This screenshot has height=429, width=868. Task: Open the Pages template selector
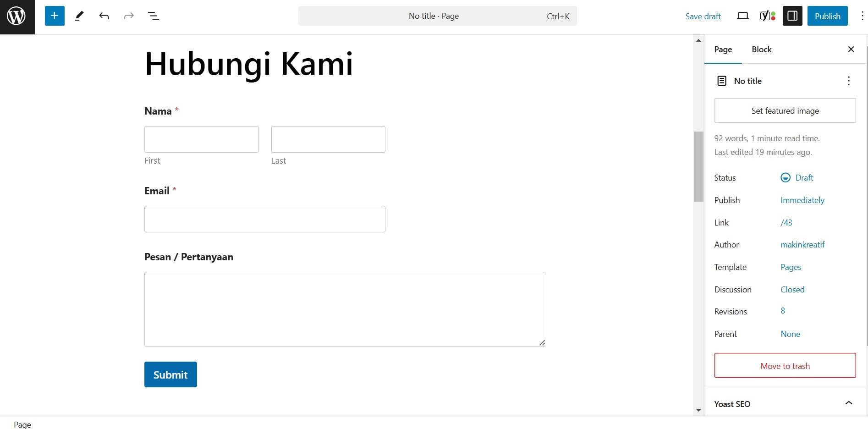791,267
